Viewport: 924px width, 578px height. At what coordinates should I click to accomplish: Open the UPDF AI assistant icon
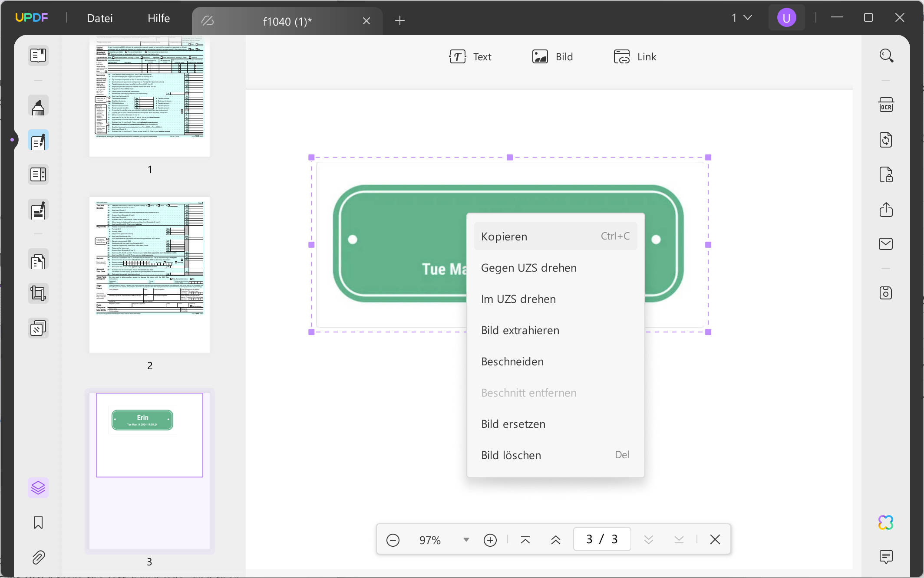(886, 522)
